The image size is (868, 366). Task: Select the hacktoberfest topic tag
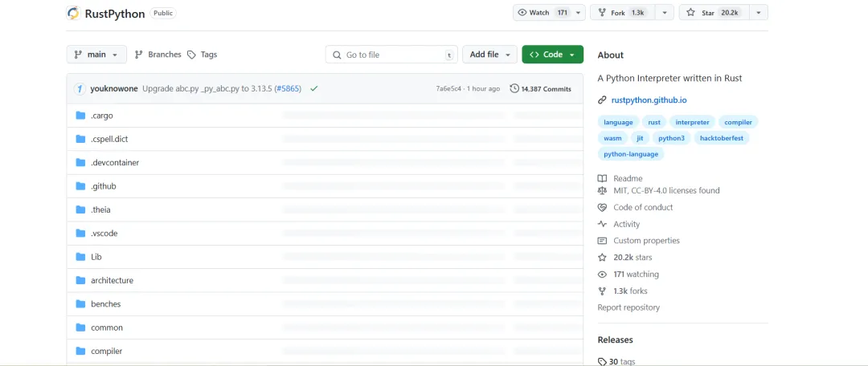pos(722,138)
